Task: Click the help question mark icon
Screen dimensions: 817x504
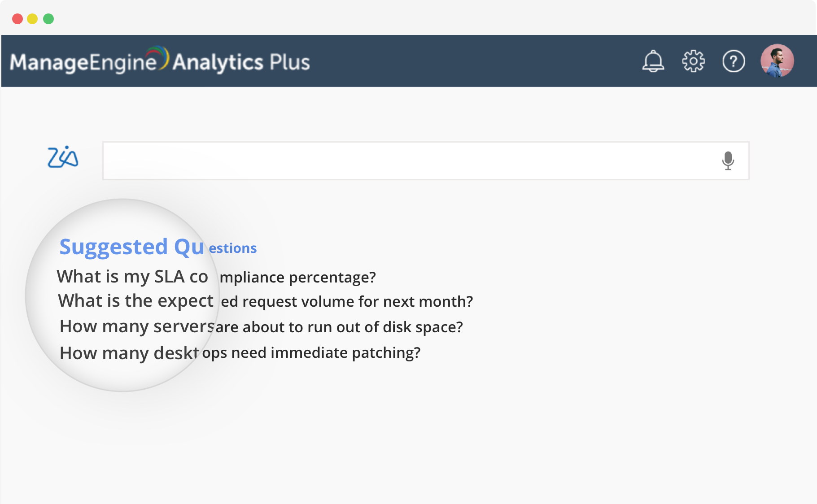Action: pos(734,61)
